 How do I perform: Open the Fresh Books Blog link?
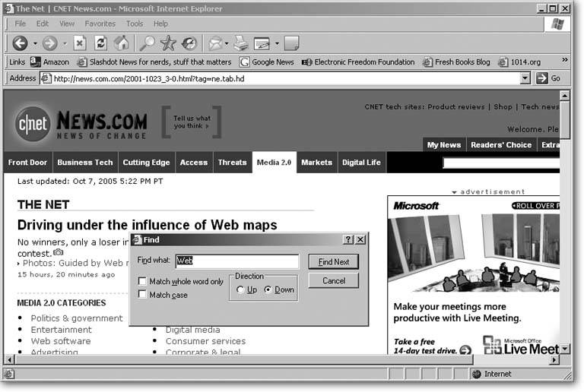tap(456, 62)
